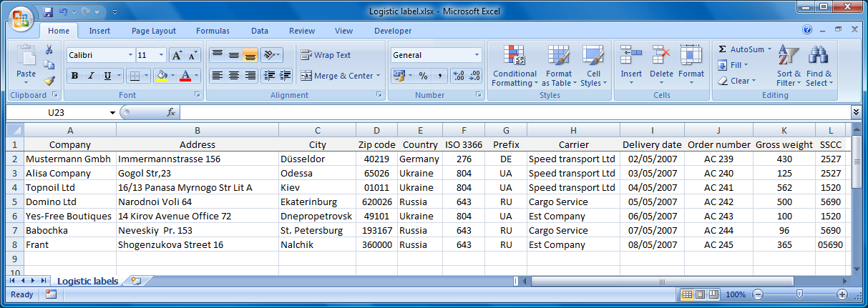The width and height of the screenshot is (868, 308).
Task: Apply comma style number format
Action: coord(439,75)
